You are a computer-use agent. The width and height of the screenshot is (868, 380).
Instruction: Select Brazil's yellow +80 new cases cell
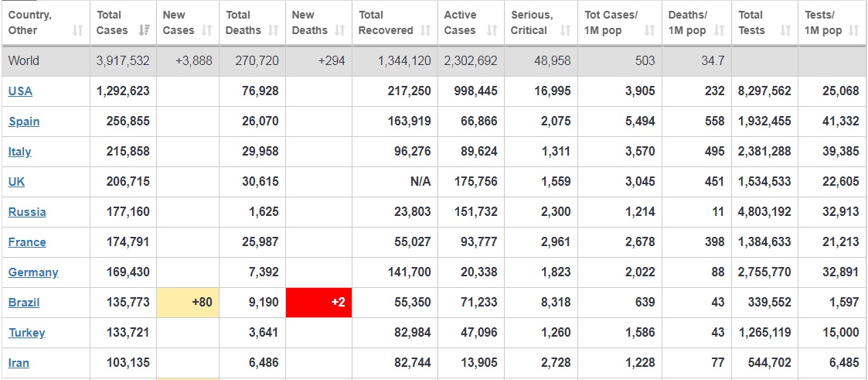click(188, 302)
